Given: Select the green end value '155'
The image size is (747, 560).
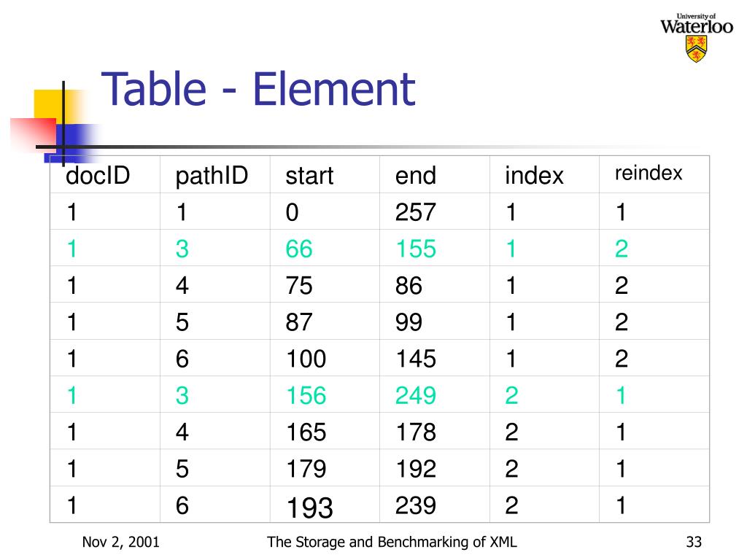Looking at the screenshot, I should pyautogui.click(x=416, y=249).
